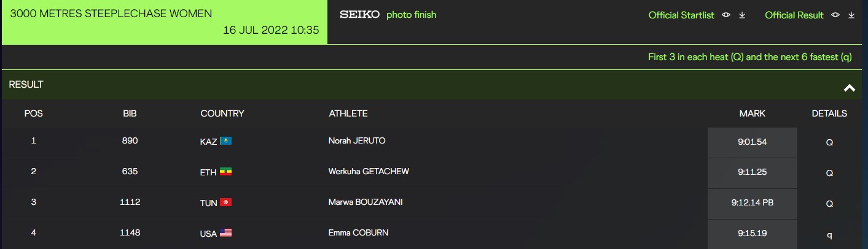Click the SEIKO photo finish logo
868x249 pixels.
[388, 15]
